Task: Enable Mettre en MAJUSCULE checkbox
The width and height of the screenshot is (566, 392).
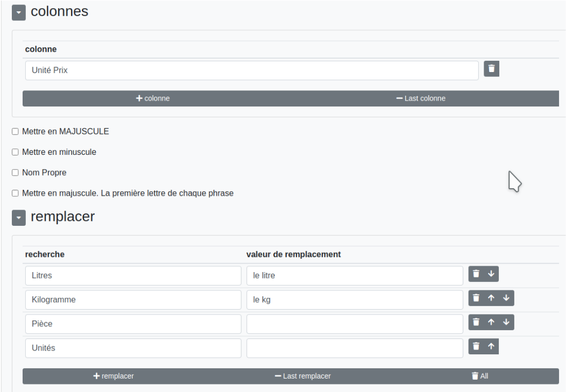Action: [16, 131]
